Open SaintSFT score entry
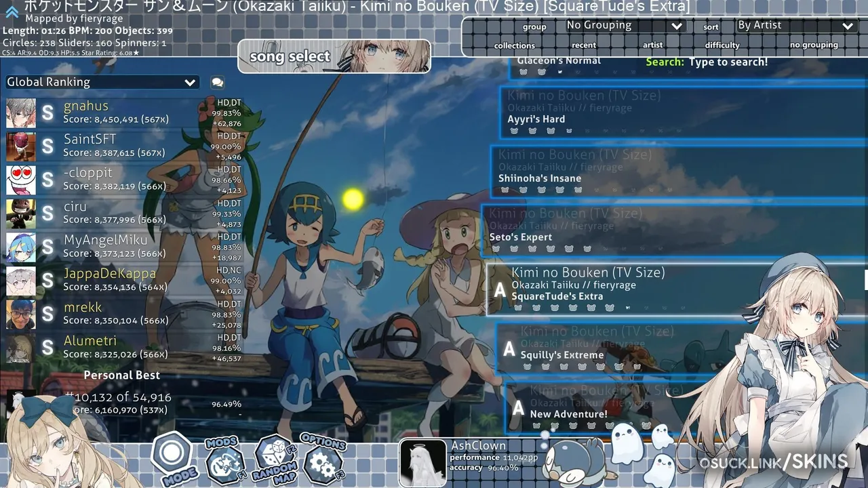868x488 pixels. (x=123, y=146)
